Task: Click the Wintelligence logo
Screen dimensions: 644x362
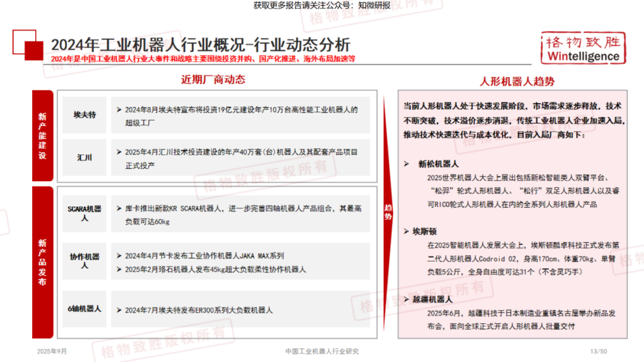Action: [583, 48]
